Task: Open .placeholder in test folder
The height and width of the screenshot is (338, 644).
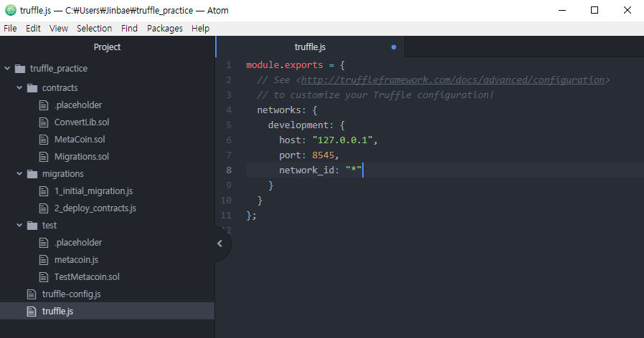Action: coord(78,243)
